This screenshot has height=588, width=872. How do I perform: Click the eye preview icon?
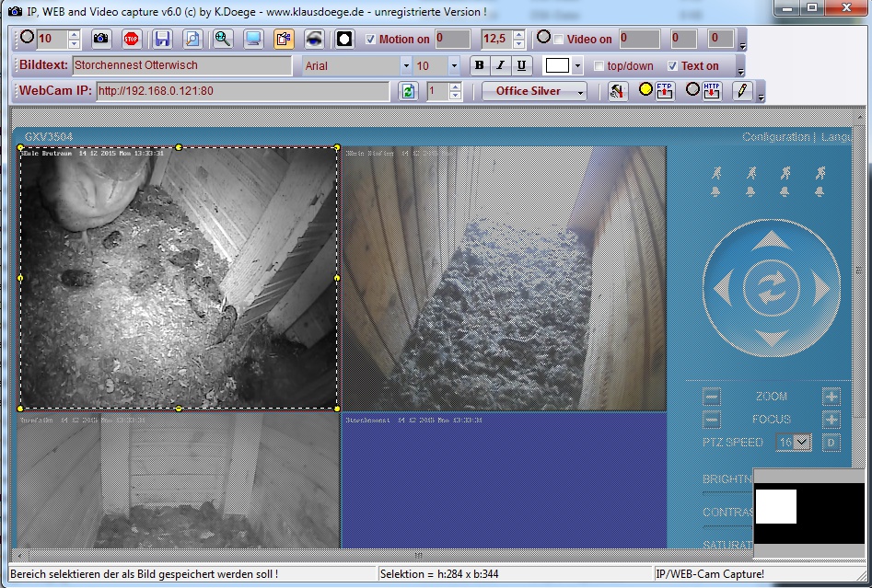[x=314, y=40]
